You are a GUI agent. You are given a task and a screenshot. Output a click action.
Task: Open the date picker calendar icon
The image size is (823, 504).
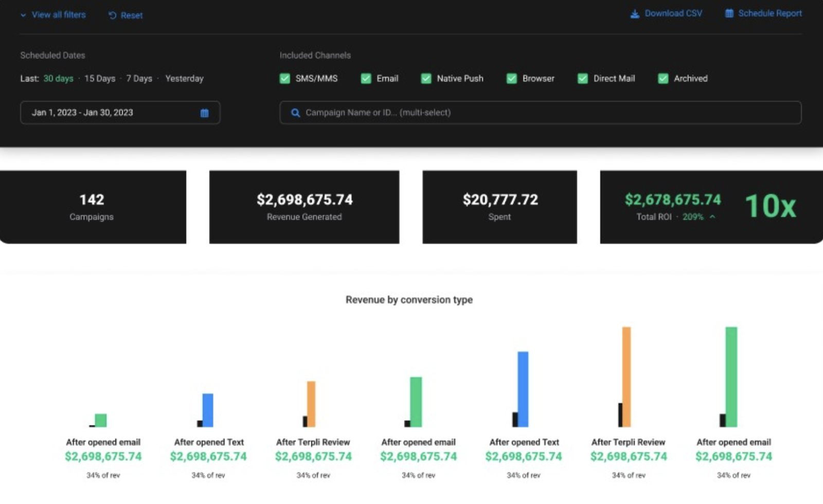pos(204,113)
